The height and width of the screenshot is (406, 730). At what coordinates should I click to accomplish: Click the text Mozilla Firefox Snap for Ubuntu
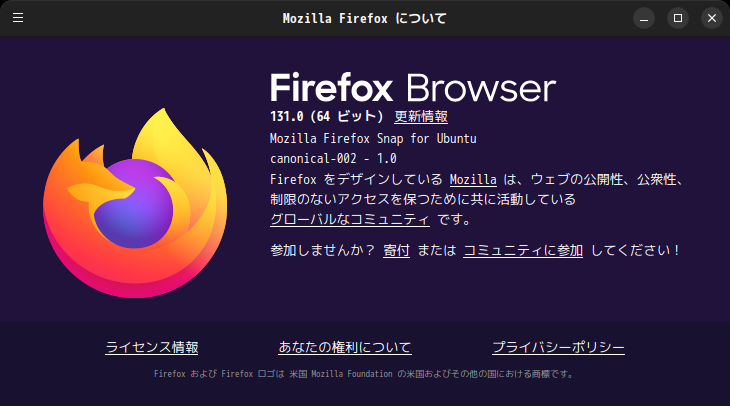point(373,139)
